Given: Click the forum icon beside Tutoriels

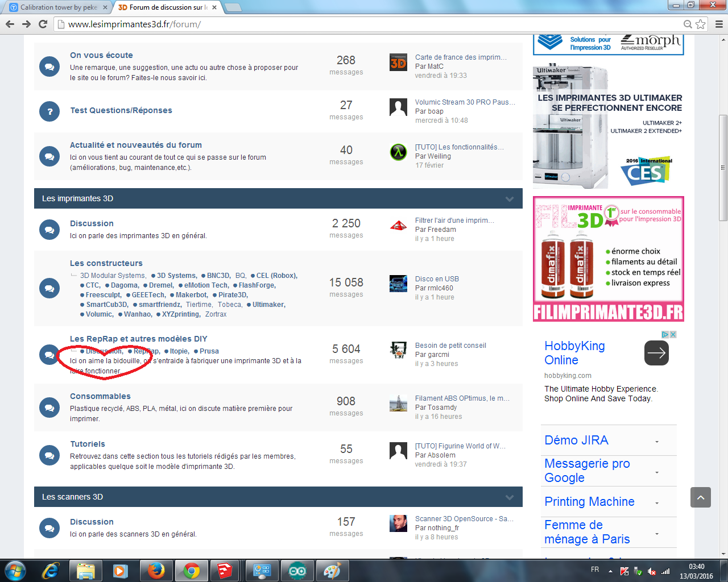Looking at the screenshot, I should 49,455.
